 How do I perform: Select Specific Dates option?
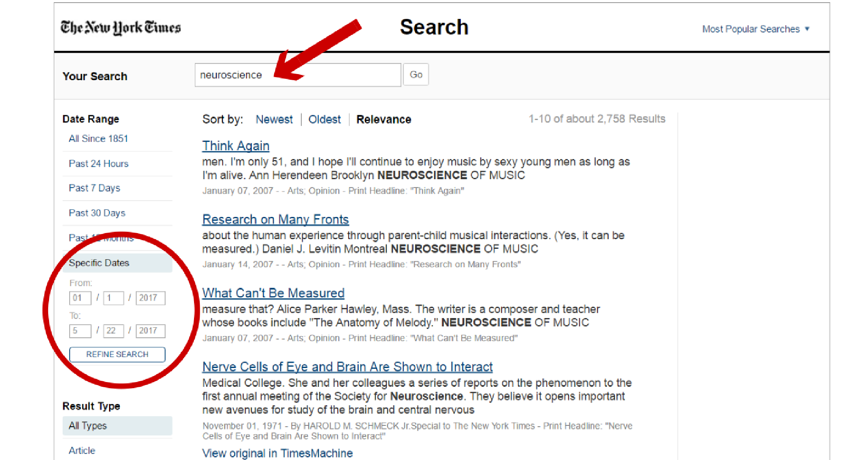[117, 263]
